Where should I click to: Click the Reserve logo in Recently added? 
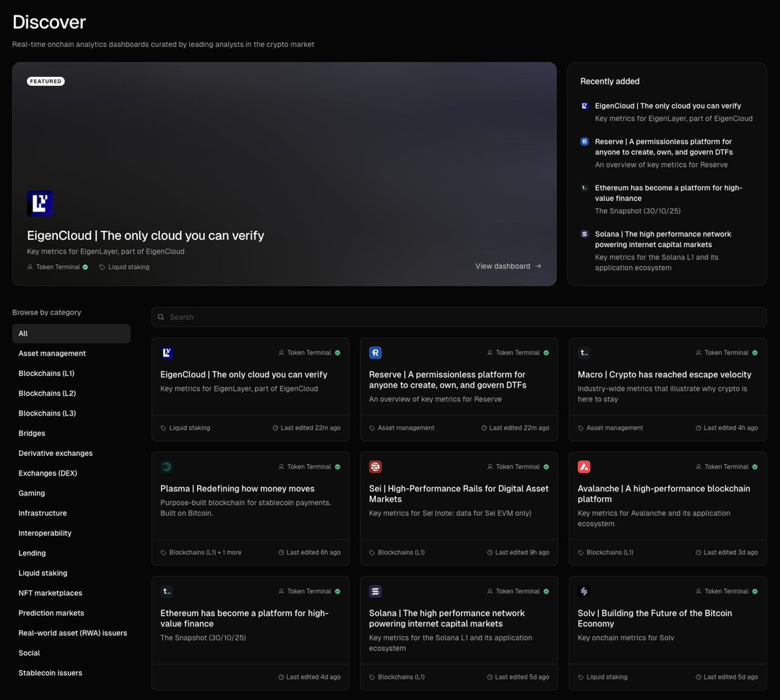coord(584,142)
